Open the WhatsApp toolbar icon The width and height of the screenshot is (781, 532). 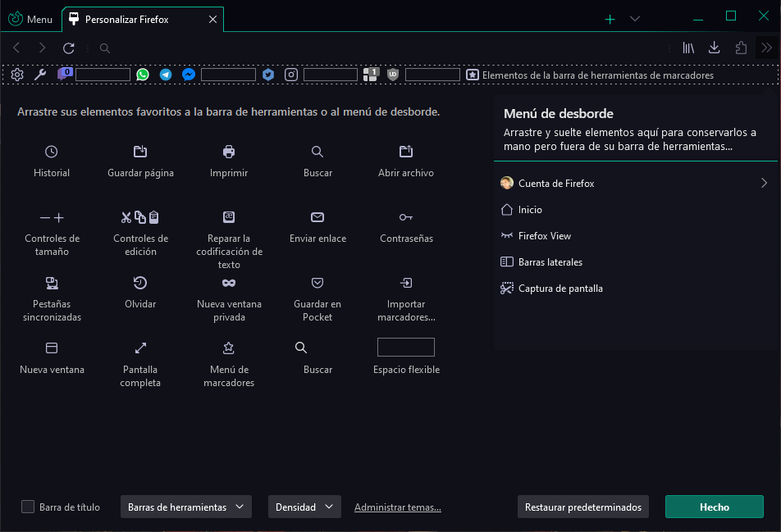click(x=143, y=75)
